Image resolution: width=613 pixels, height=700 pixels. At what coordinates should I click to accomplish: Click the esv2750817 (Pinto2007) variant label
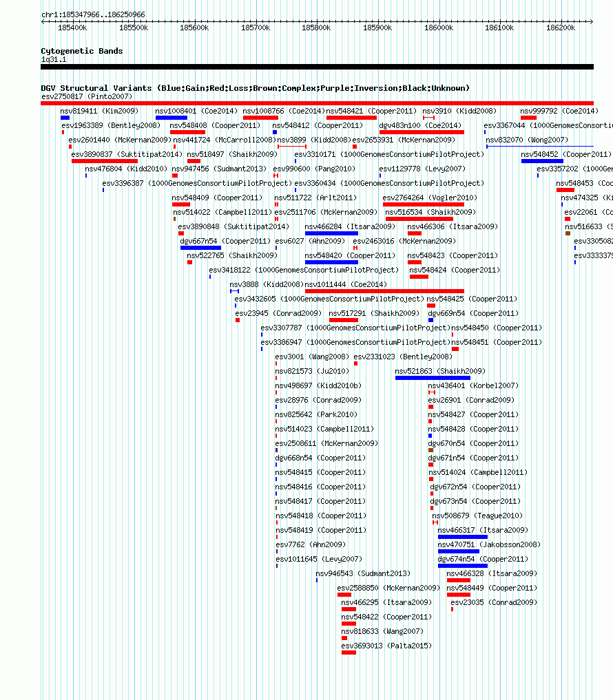click(87, 96)
